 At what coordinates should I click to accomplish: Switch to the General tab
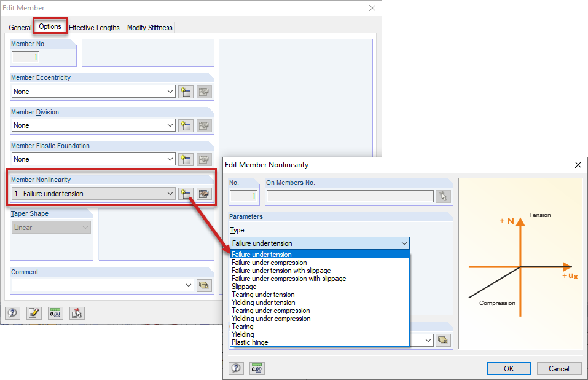20,27
